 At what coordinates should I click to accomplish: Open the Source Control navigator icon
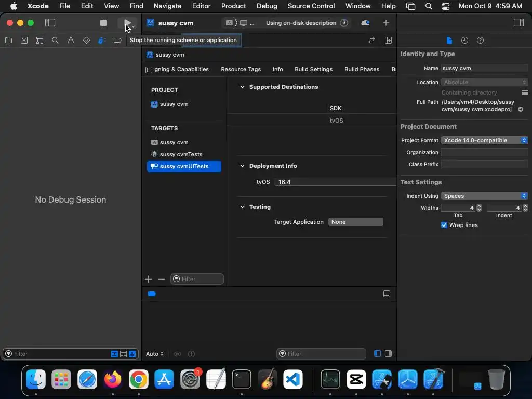(24, 41)
